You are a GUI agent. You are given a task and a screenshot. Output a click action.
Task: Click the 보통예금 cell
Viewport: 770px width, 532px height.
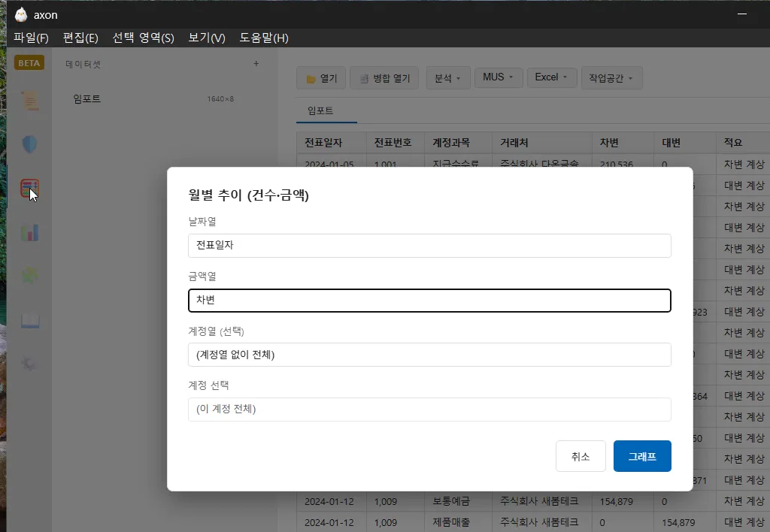click(458, 501)
